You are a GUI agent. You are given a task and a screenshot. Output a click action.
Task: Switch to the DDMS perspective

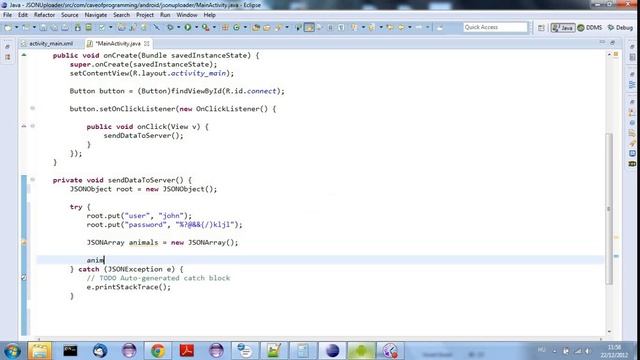click(589, 27)
